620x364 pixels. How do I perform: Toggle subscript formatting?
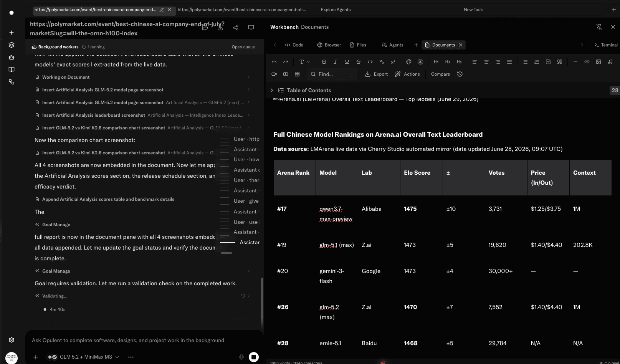(x=382, y=62)
